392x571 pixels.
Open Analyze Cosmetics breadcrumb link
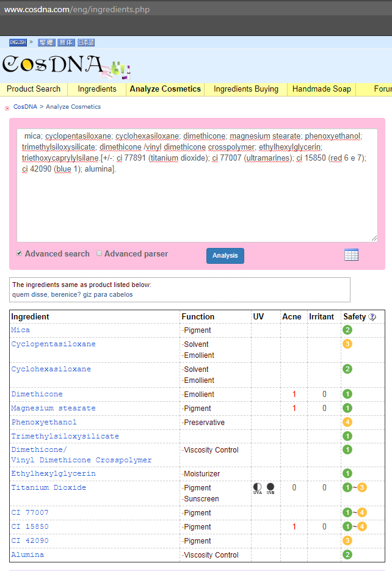tap(73, 107)
